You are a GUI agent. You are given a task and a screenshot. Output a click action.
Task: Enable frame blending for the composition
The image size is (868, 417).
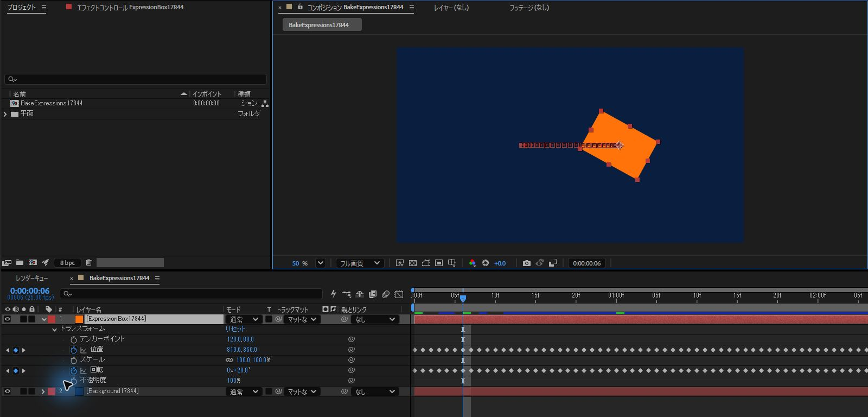(x=373, y=294)
